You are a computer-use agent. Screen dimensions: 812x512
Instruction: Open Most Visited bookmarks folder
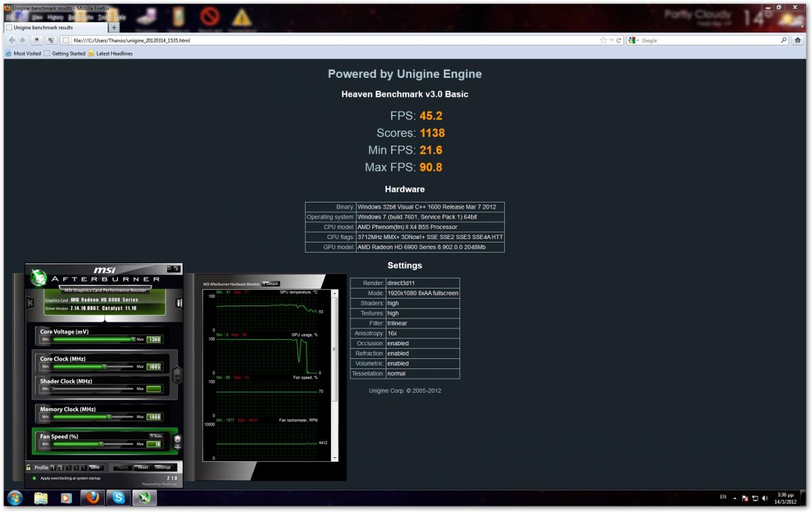23,54
